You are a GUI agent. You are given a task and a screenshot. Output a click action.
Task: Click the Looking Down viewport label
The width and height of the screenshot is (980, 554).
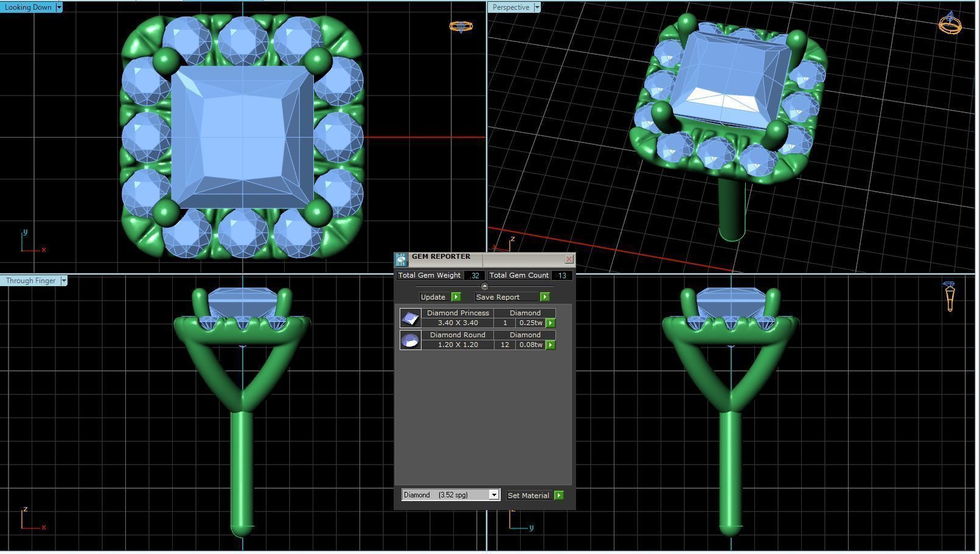28,7
